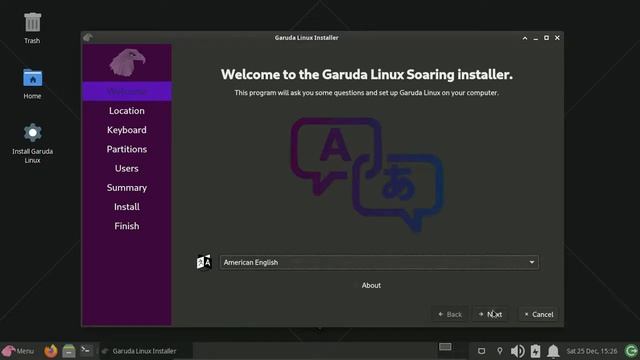Click the location pin tray icon

pos(500,351)
